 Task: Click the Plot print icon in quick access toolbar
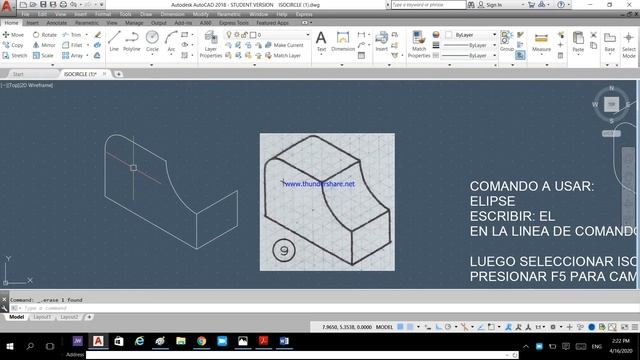coord(63,4)
